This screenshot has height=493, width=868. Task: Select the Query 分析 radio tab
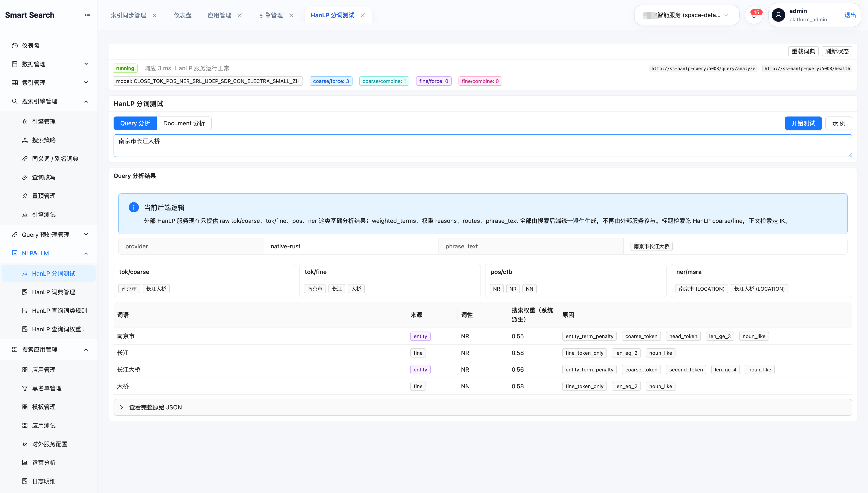point(135,123)
